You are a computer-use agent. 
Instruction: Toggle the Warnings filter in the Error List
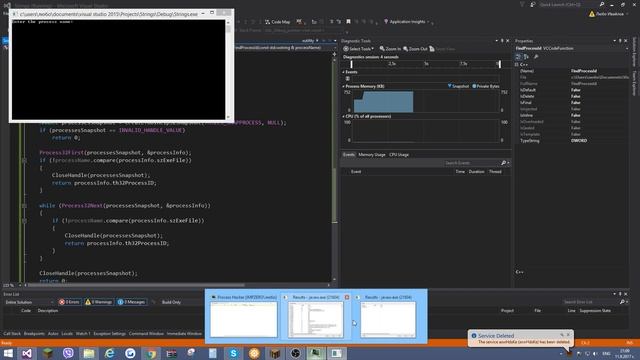coord(98,302)
